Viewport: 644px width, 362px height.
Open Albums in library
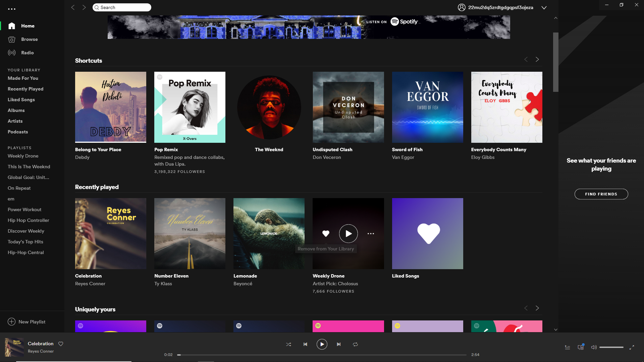16,110
